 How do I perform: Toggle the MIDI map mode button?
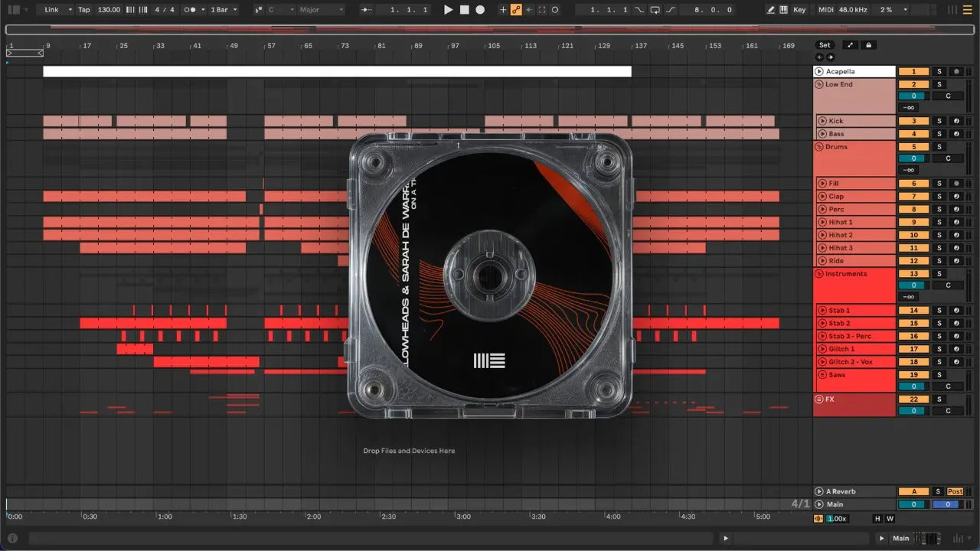tap(825, 10)
